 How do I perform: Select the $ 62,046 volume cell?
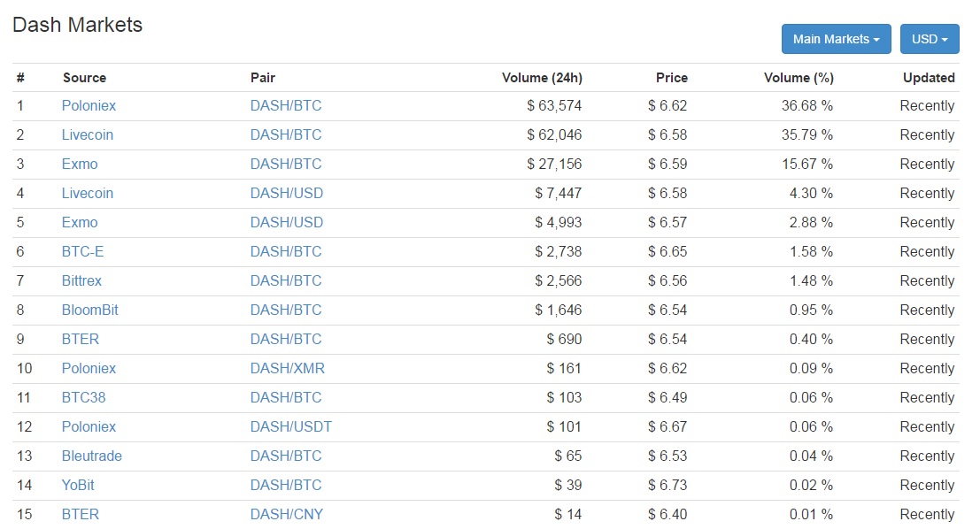[x=554, y=135]
